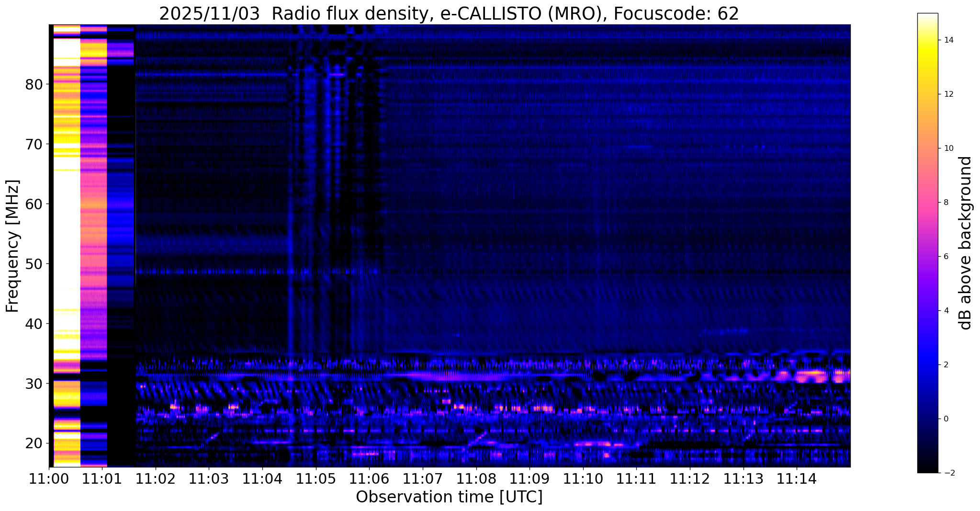Click the 'Frequency [MHz]' axis label
980x511 pixels.
click(x=13, y=246)
